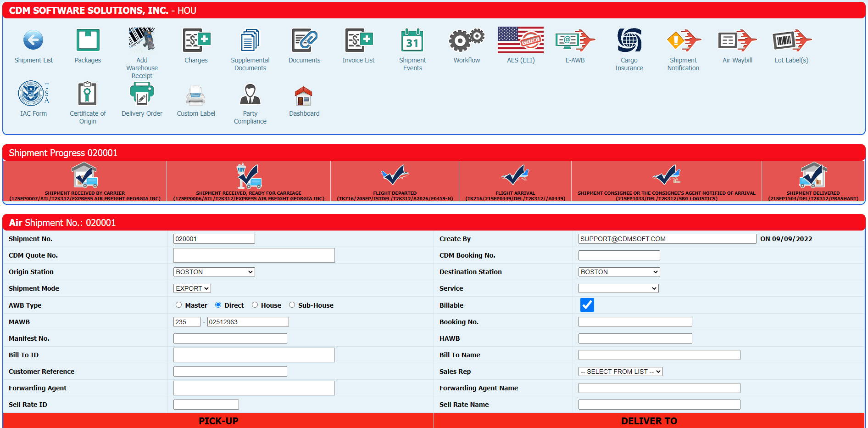This screenshot has width=868, height=428.
Task: Click the Flight Departed progress step
Action: point(395,182)
